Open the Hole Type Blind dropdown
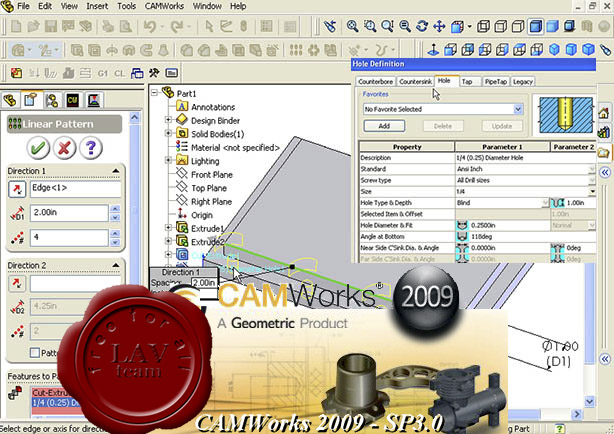The height and width of the screenshot is (434, 614). point(545,203)
